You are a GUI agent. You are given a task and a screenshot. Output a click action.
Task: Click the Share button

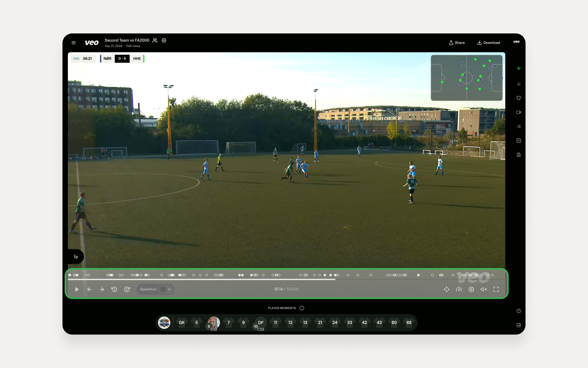[x=457, y=43]
